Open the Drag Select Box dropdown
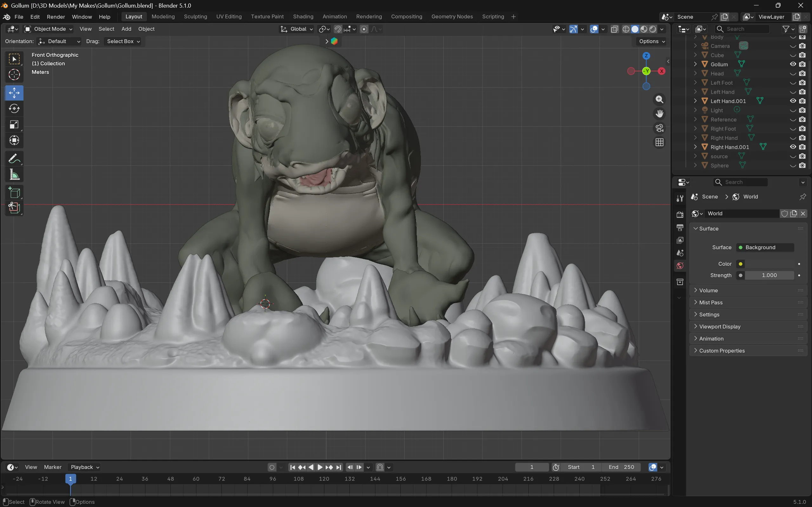 click(123, 41)
